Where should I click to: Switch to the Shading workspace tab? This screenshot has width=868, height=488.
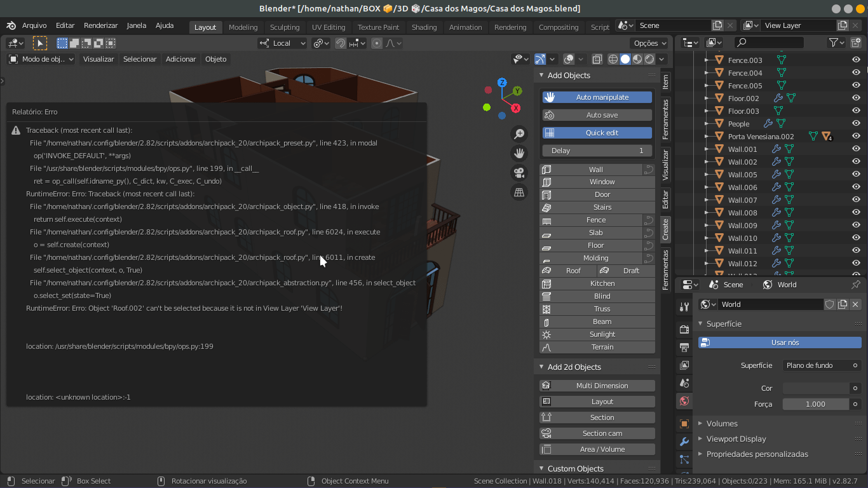(x=424, y=27)
